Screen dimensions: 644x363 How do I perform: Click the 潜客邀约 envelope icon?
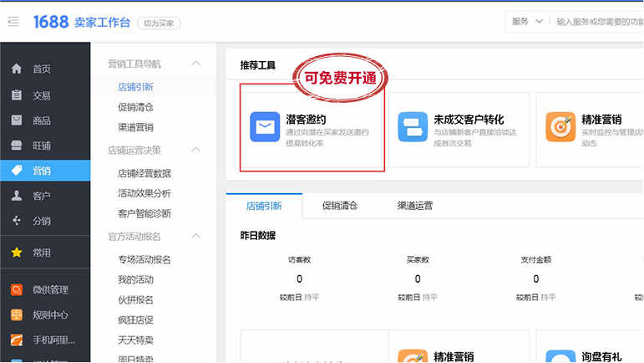click(x=265, y=126)
